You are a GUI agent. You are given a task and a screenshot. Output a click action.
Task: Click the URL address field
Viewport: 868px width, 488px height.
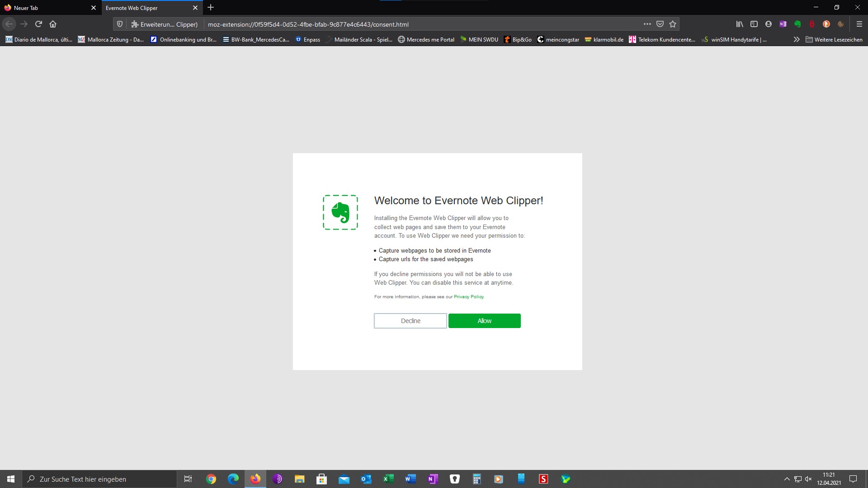(x=407, y=24)
